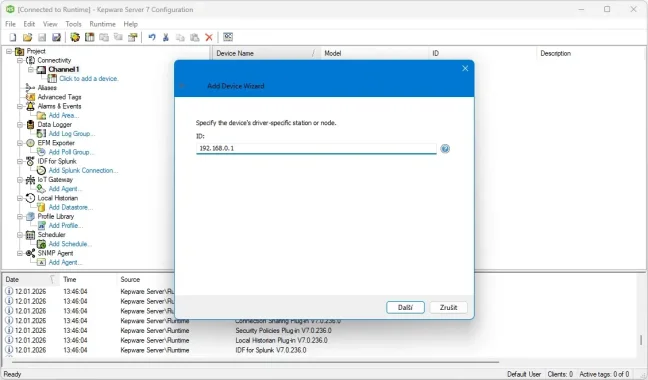Click the Description column header
Image resolution: width=648 pixels, height=380 pixels.
(591, 53)
